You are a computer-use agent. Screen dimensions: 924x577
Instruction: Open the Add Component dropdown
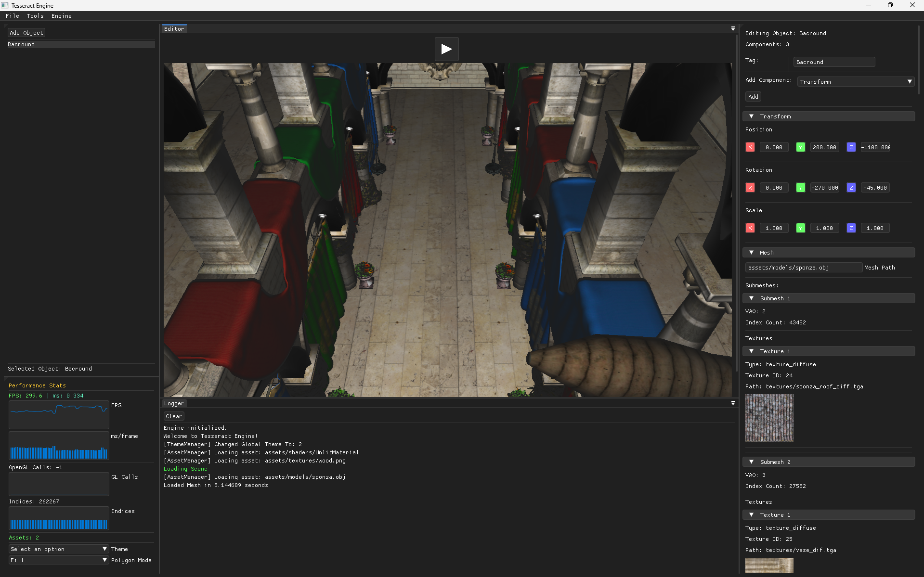click(x=856, y=82)
